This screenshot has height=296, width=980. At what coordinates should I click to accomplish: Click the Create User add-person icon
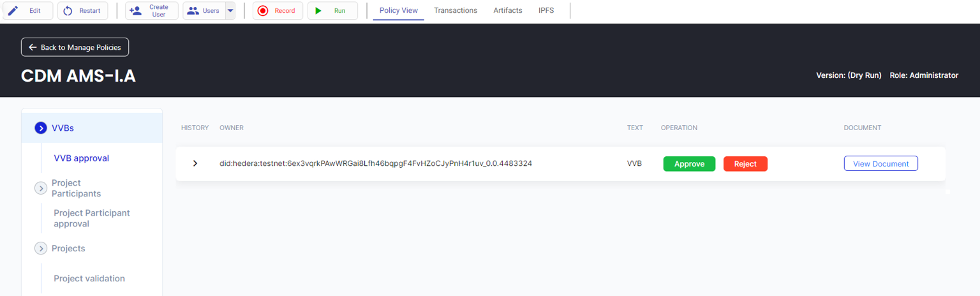[x=135, y=11]
